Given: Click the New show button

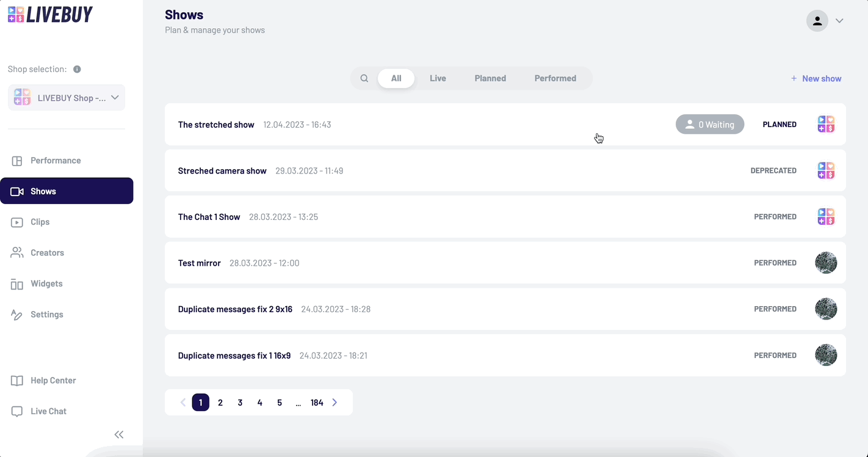Looking at the screenshot, I should pyautogui.click(x=816, y=78).
